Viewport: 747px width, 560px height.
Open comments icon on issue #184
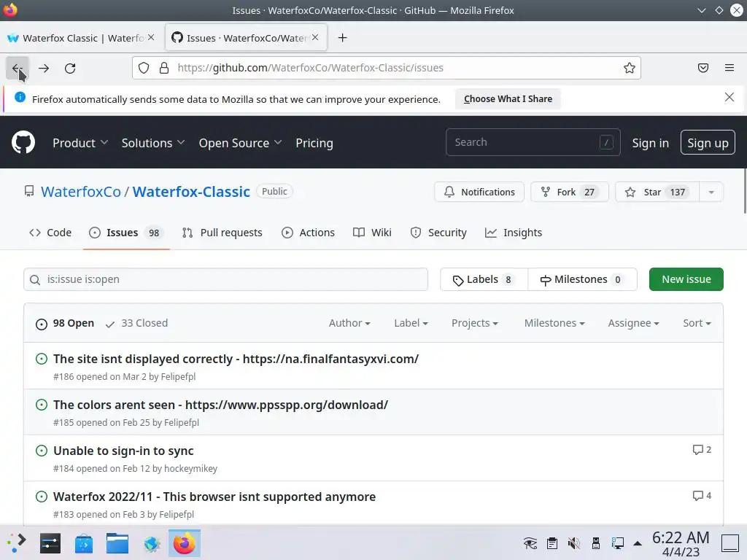[702, 449]
